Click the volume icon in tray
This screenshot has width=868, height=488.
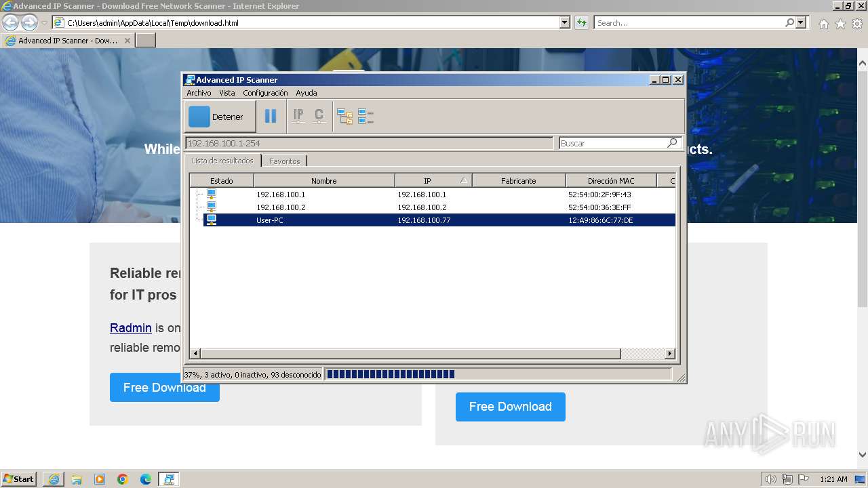[770, 479]
